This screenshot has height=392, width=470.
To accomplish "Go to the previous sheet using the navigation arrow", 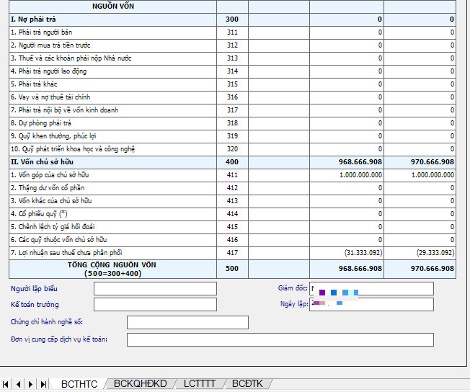I will (x=18, y=384).
